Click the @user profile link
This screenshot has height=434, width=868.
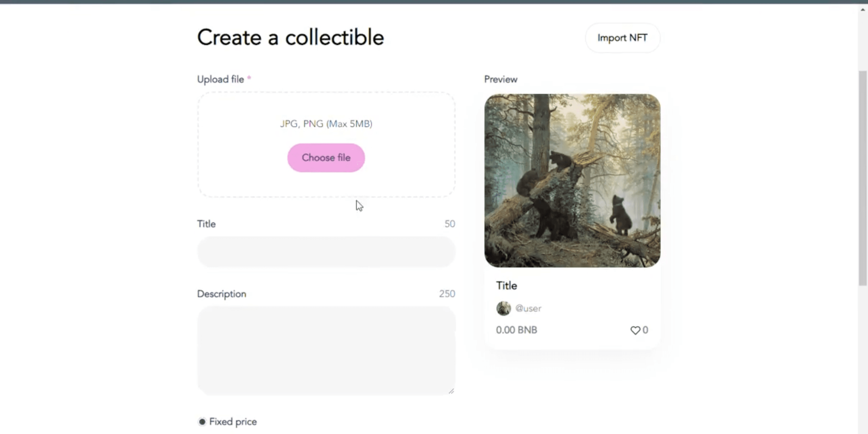click(528, 308)
